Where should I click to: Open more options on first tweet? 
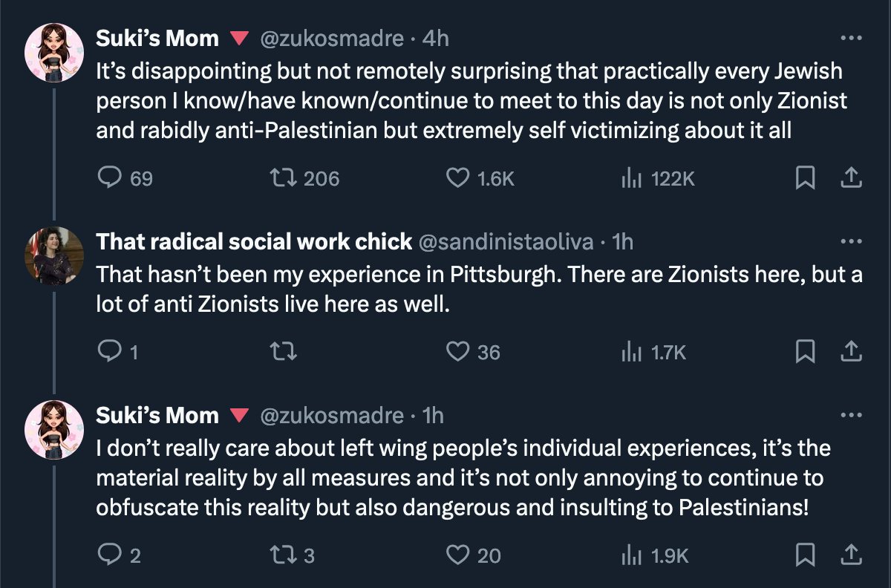pyautogui.click(x=851, y=38)
